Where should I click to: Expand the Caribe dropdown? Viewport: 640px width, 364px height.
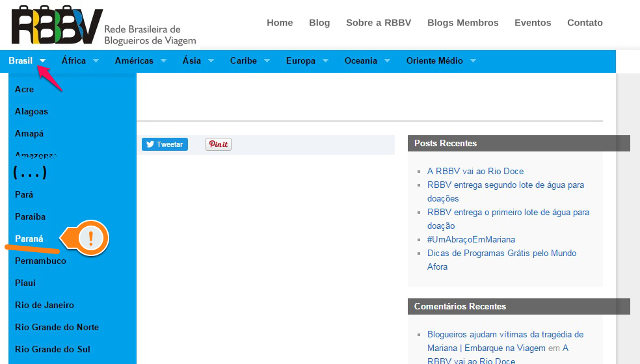click(x=249, y=61)
